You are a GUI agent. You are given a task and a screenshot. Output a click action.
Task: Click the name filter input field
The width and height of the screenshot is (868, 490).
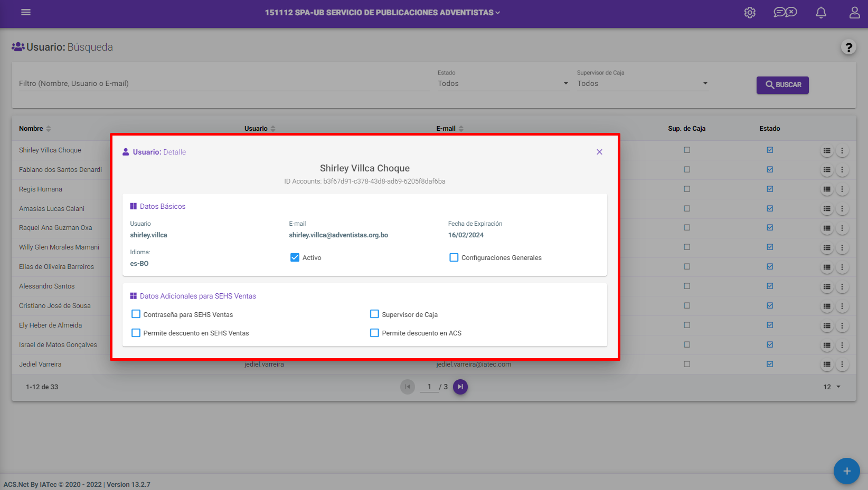tap(224, 83)
